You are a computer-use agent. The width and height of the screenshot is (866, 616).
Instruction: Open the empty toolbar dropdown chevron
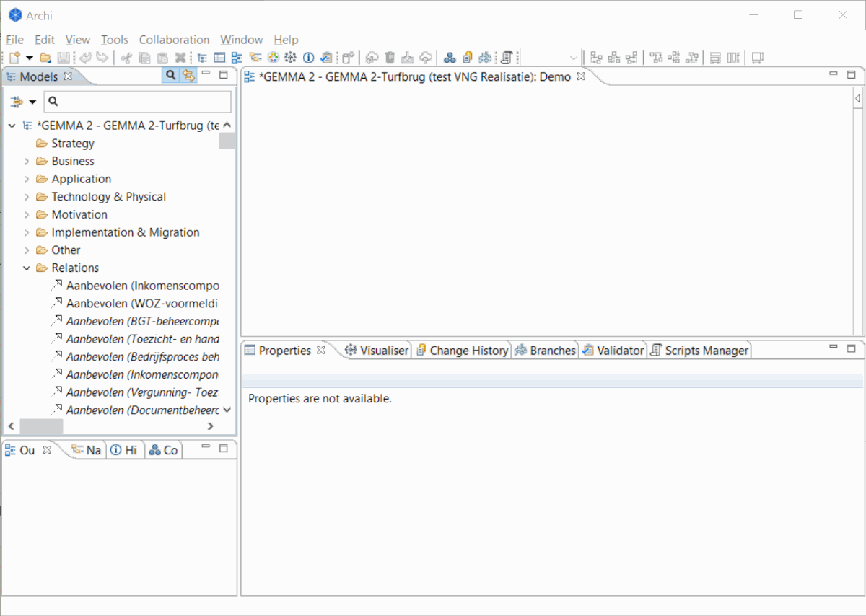tap(574, 58)
